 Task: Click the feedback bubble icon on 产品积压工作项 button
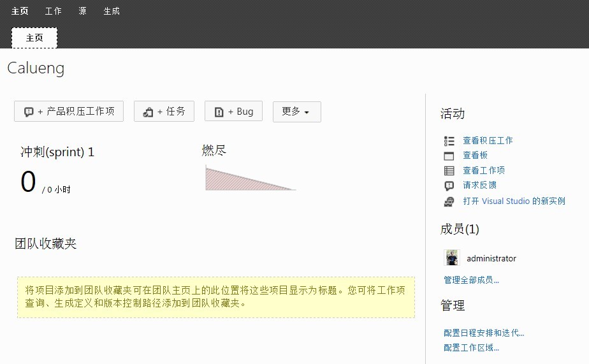tap(29, 112)
